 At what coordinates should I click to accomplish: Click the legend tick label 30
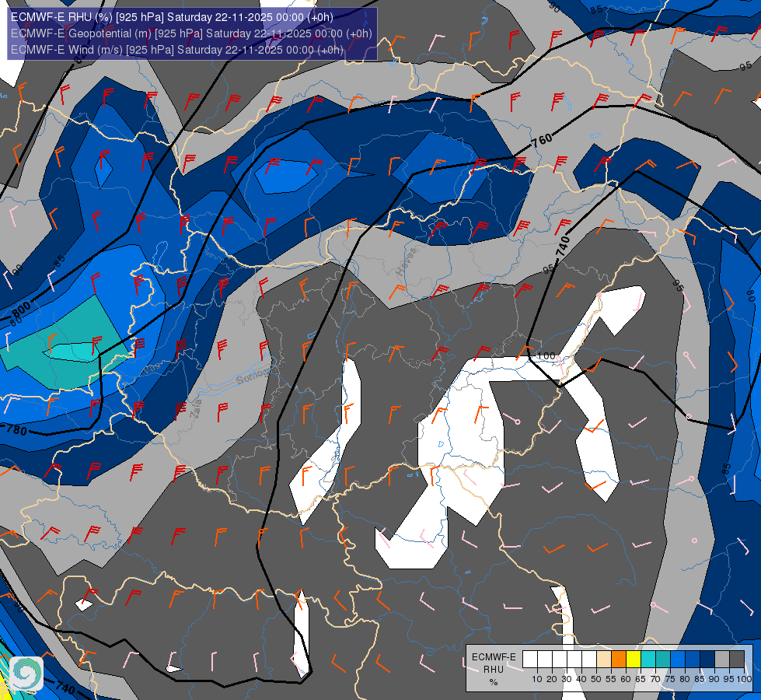(567, 679)
